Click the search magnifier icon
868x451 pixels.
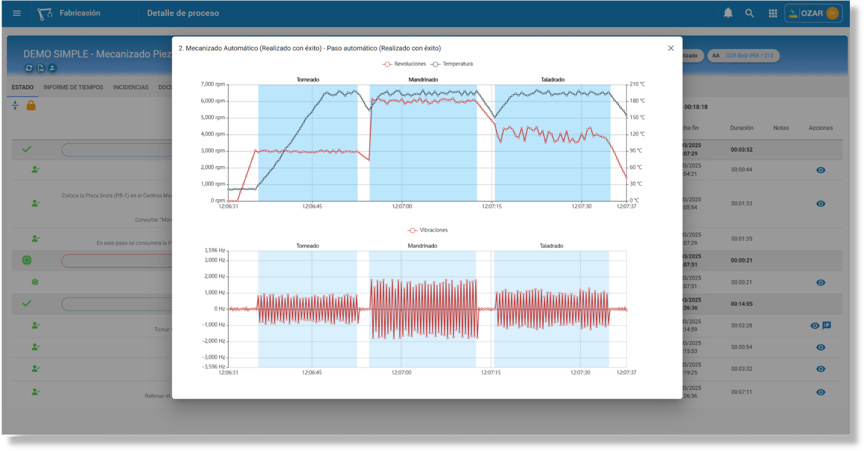pyautogui.click(x=749, y=13)
